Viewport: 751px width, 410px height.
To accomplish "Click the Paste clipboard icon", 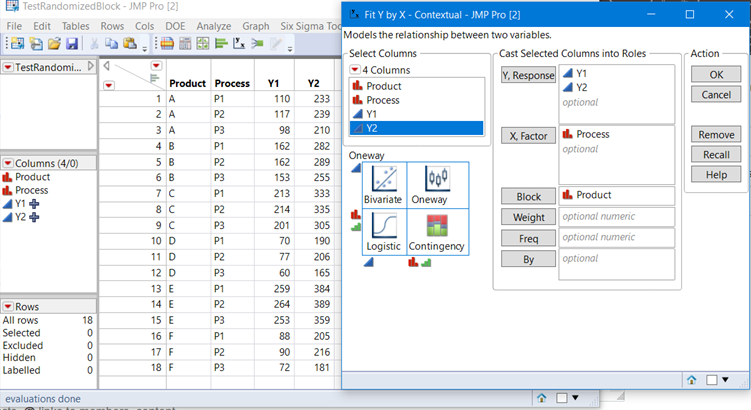I will (x=130, y=44).
